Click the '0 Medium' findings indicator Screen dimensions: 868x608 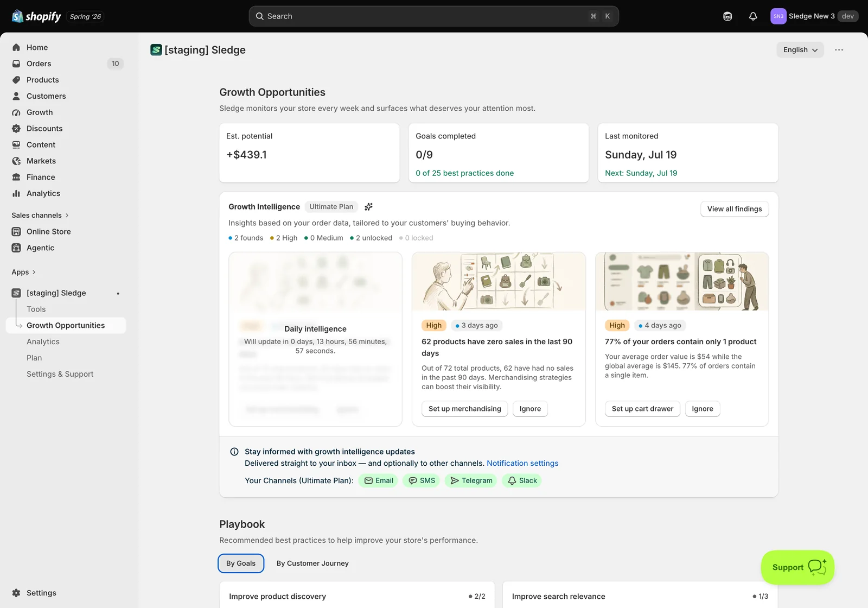coord(324,238)
